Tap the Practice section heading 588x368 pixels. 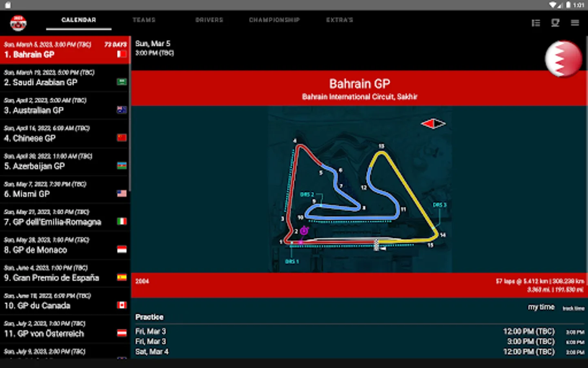[149, 317]
